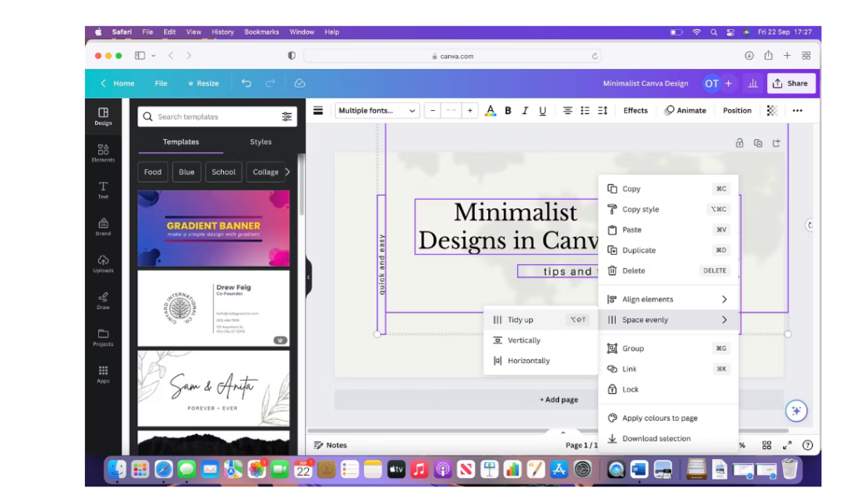
Task: Select Group in context menu
Action: [x=668, y=348]
